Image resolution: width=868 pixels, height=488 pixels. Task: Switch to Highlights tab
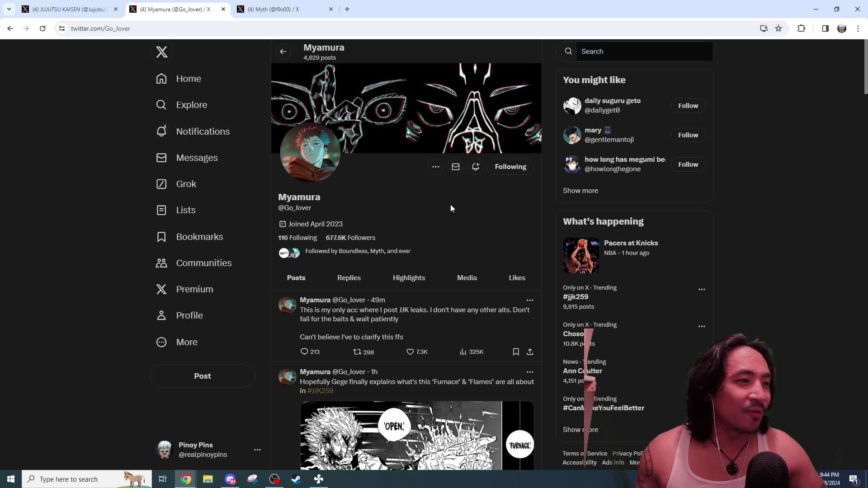[409, 278]
